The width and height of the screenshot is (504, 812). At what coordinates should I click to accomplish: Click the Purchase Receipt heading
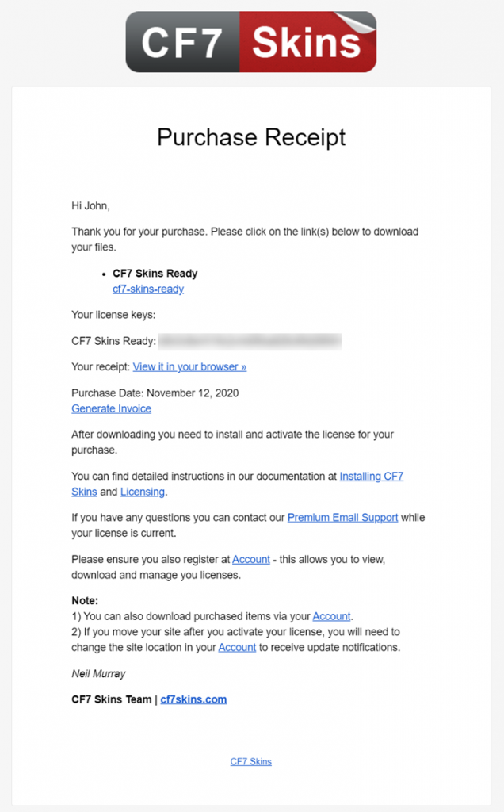251,137
